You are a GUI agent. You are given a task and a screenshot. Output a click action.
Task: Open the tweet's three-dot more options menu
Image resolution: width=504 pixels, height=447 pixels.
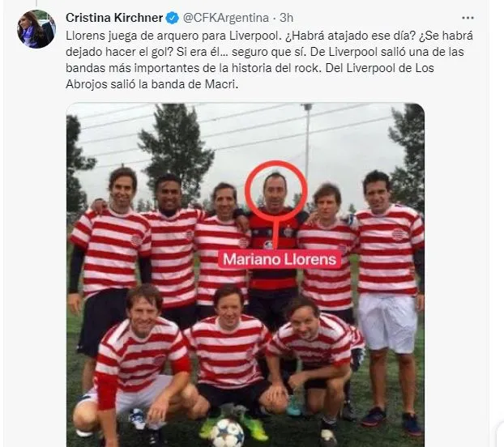point(468,18)
